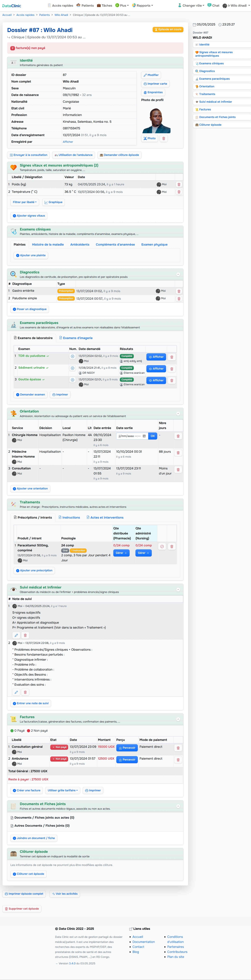Open the Chat icon in header
251x980 pixels.
tap(213, 5)
